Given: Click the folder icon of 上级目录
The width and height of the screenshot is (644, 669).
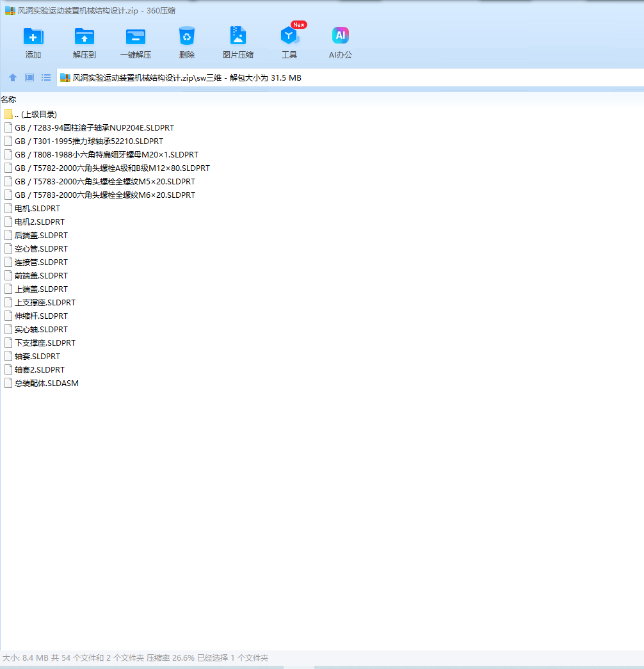Looking at the screenshot, I should click(x=8, y=115).
